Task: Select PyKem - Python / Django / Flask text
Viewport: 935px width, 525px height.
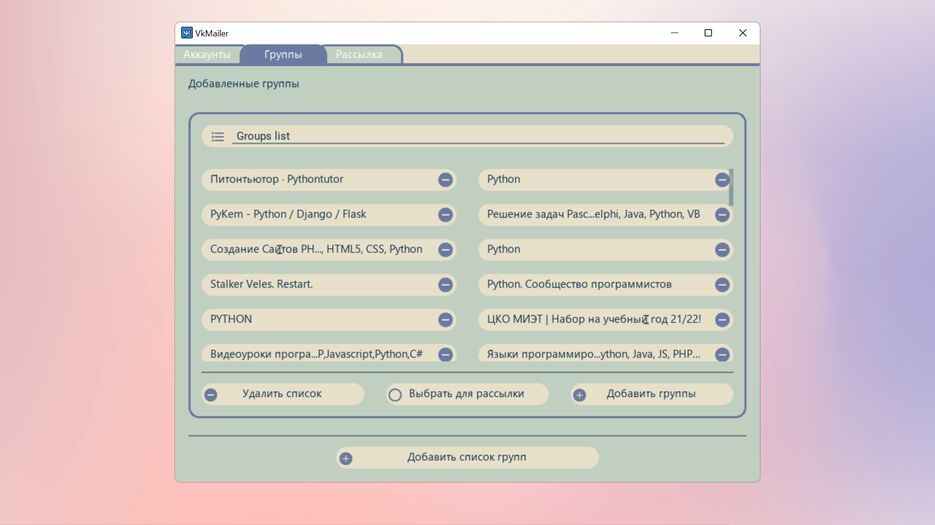Action: [x=288, y=214]
